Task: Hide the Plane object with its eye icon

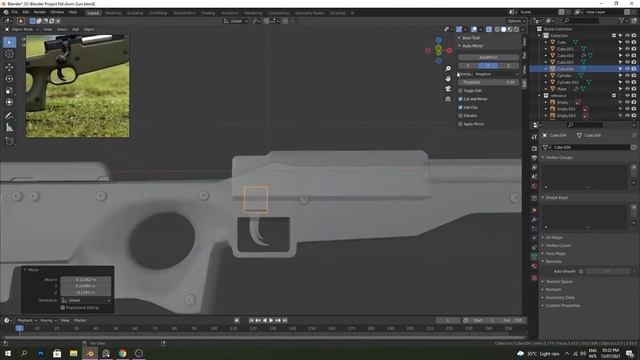Action: pyautogui.click(x=627, y=89)
